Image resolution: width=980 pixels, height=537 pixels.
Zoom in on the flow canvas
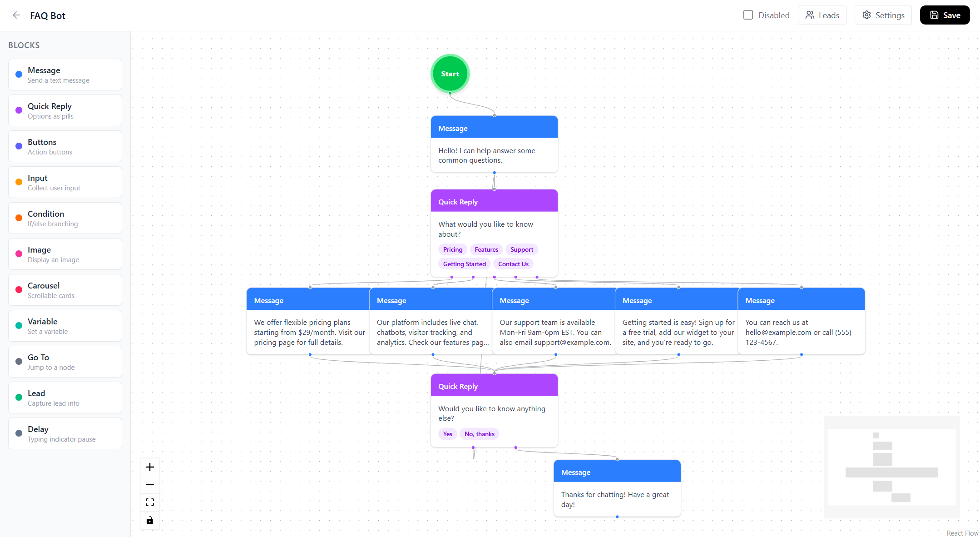point(150,467)
